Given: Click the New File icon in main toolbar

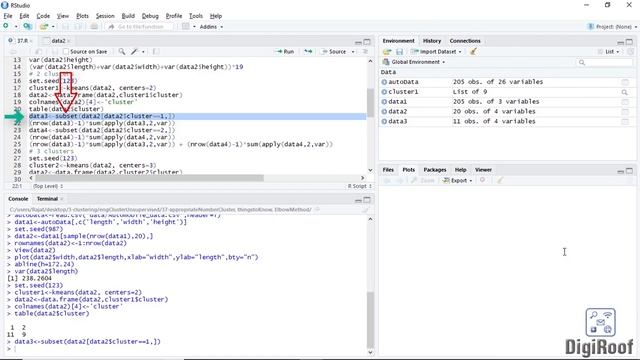Looking at the screenshot, I should pyautogui.click(x=6, y=26).
